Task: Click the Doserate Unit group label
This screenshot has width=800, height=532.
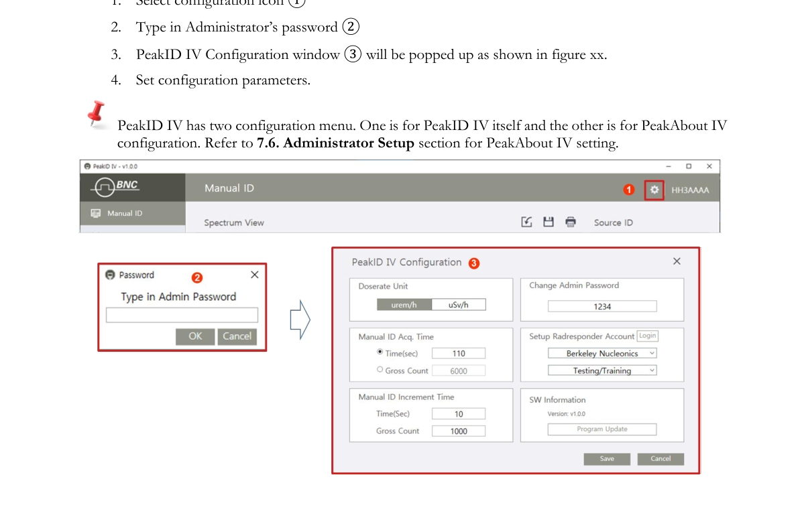Action: 383,286
